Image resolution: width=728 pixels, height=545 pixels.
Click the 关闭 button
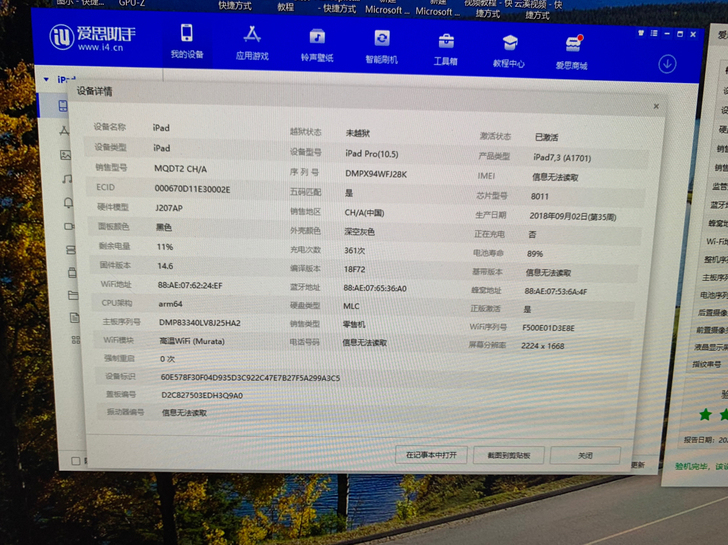click(x=585, y=455)
